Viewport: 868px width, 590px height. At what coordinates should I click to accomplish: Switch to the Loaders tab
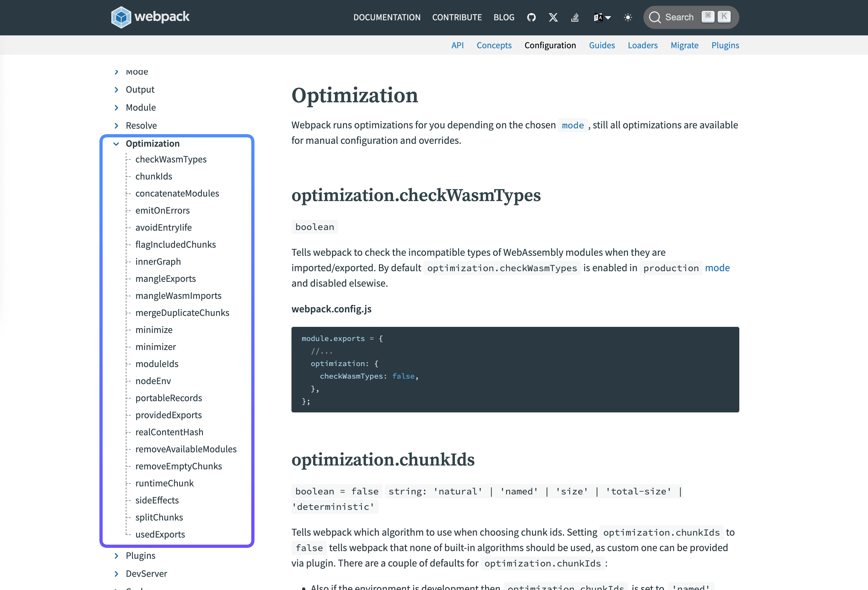click(x=642, y=45)
